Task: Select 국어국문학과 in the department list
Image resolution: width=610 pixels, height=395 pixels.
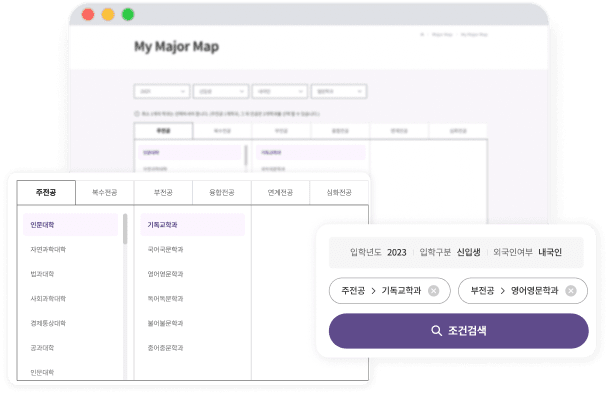Action: point(165,249)
